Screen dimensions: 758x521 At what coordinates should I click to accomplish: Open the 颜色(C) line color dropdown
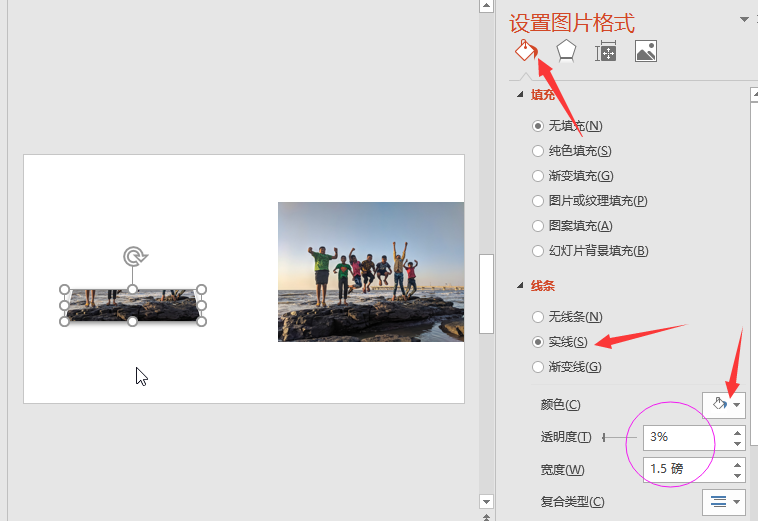click(x=724, y=405)
